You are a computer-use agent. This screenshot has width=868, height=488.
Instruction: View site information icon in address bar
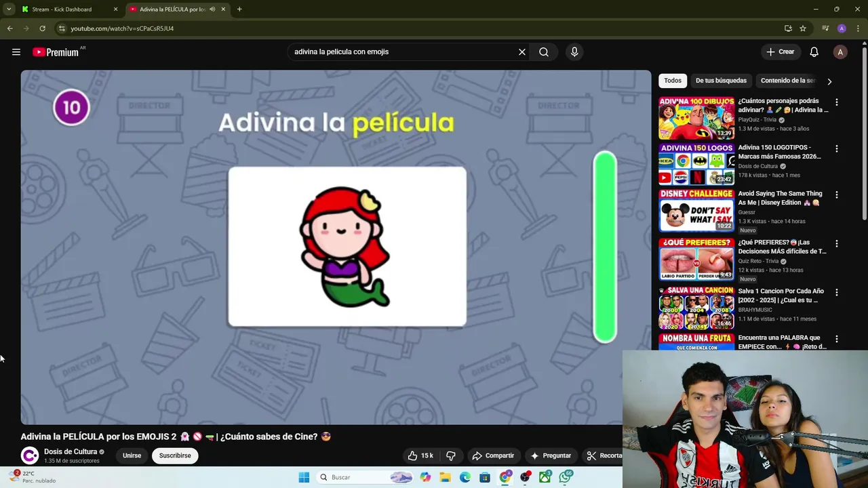62,28
